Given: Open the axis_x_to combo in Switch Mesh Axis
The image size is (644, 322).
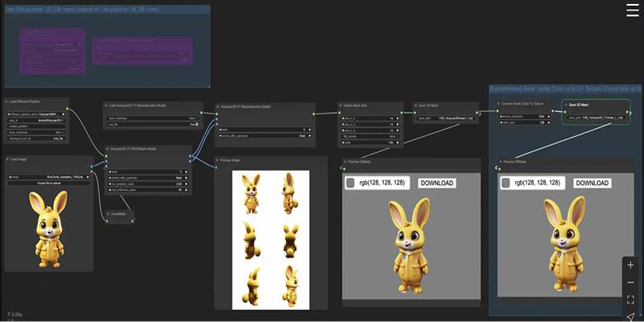Looking at the screenshot, I should (x=369, y=118).
